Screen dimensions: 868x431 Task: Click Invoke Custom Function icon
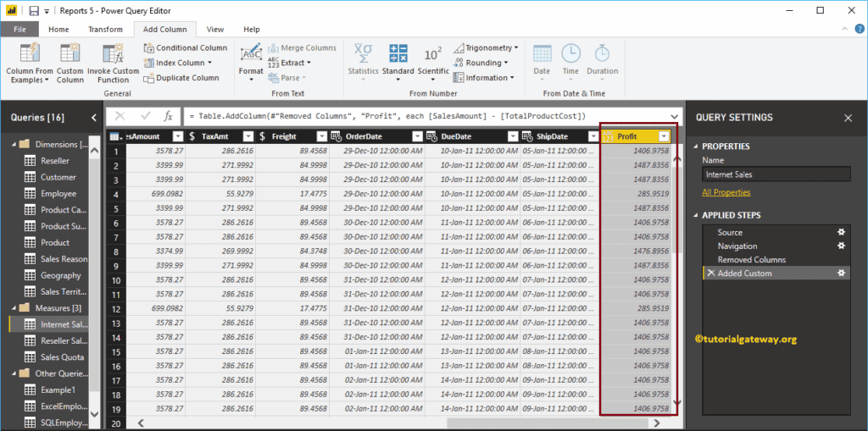pos(113,53)
